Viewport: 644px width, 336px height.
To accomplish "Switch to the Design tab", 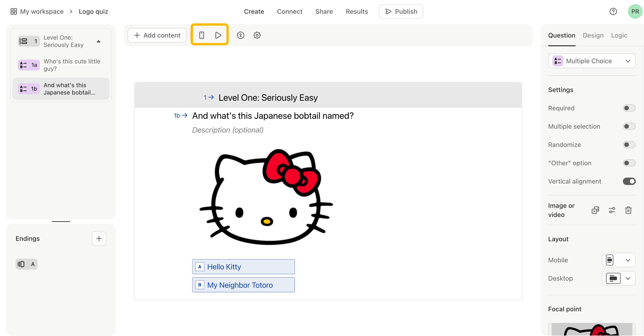I will pos(593,35).
